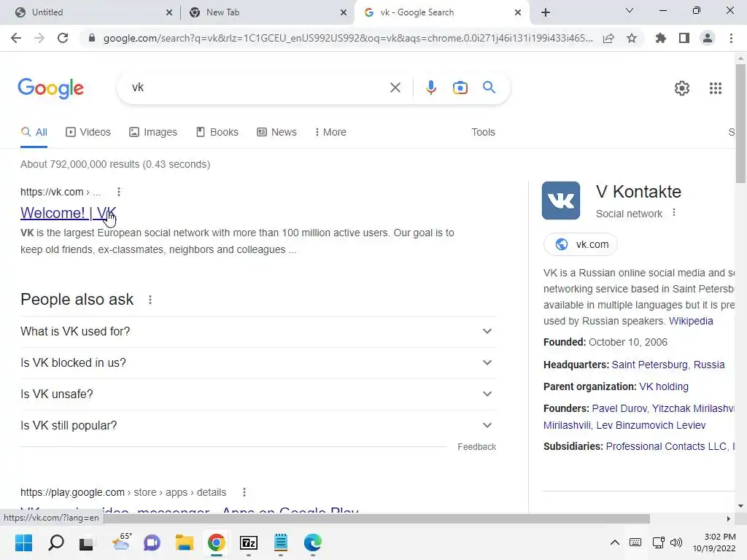The height and width of the screenshot is (560, 747).
Task: Open 7-Zip from the taskbar
Action: (249, 542)
